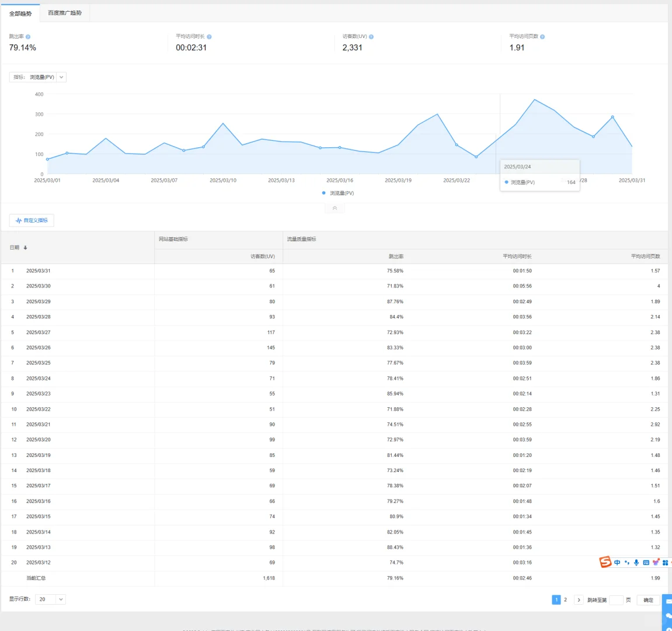The width and height of the screenshot is (672, 631).
Task: Click the 1,618 total visitors cell
Action: tap(269, 578)
